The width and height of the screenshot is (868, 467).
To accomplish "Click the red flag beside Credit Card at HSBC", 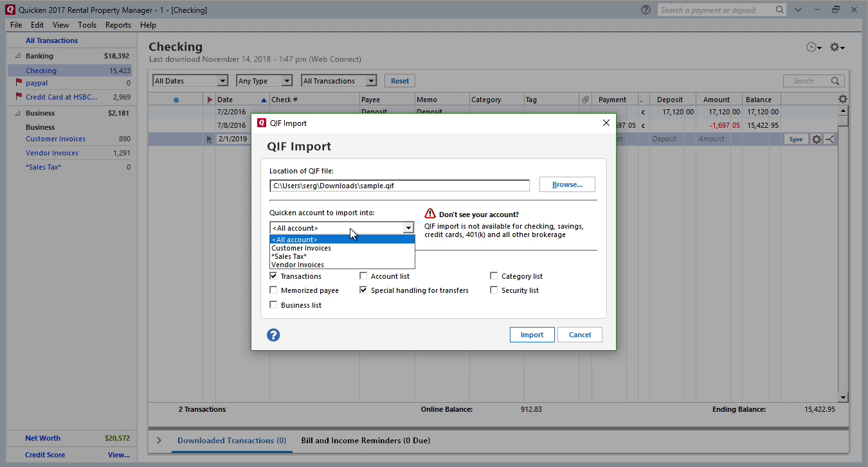I will pyautogui.click(x=19, y=97).
